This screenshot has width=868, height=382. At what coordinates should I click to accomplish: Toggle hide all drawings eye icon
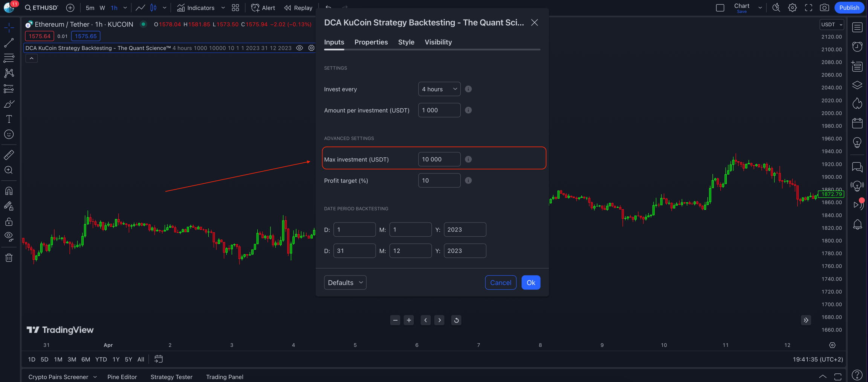pos(9,237)
